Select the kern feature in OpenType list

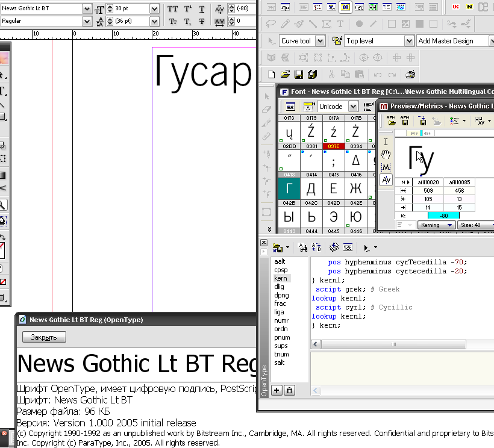(280, 278)
